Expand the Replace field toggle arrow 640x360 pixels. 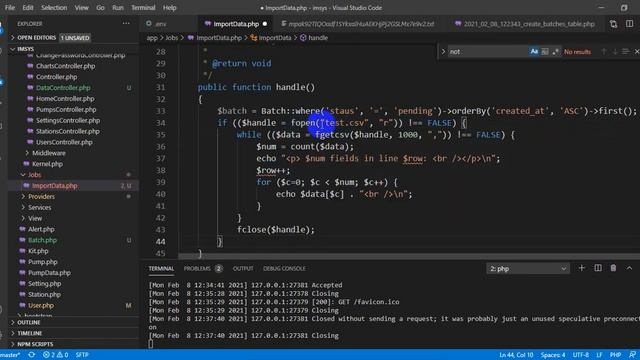point(443,51)
